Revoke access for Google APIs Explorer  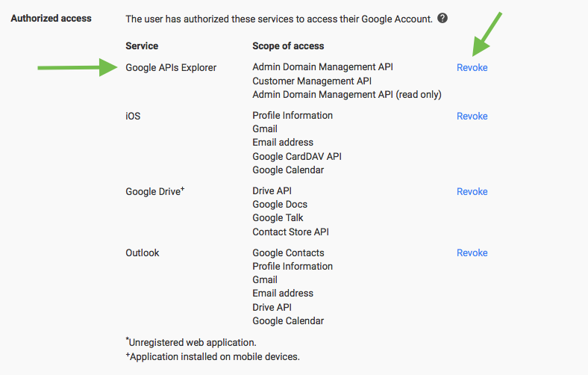tap(472, 67)
